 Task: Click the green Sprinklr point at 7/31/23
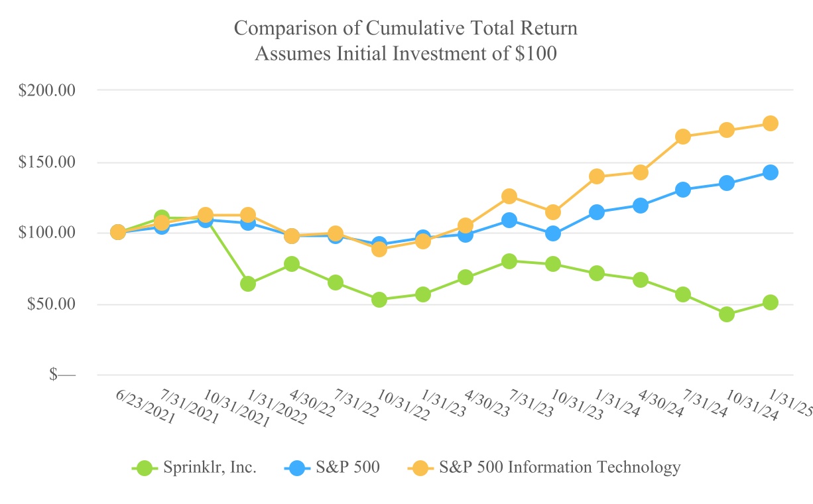click(509, 261)
